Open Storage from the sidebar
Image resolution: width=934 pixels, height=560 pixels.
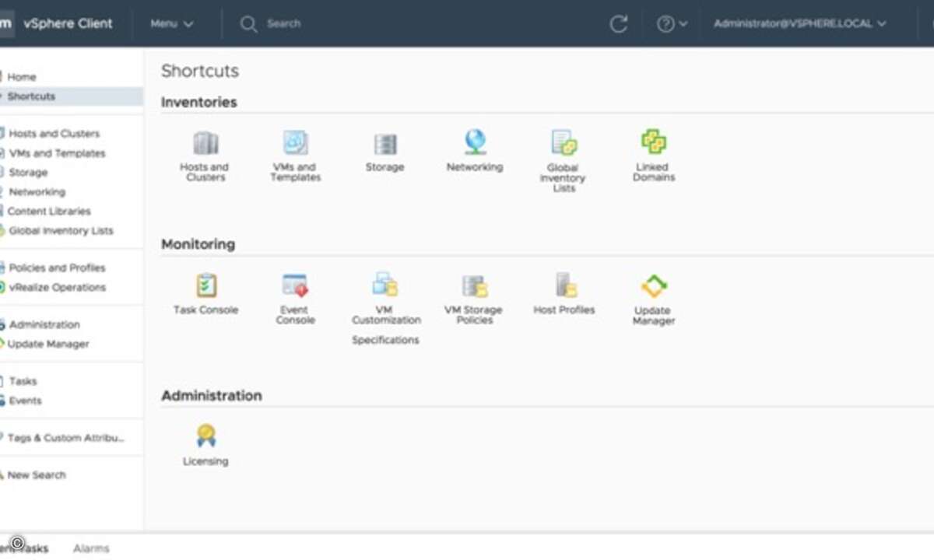28,173
